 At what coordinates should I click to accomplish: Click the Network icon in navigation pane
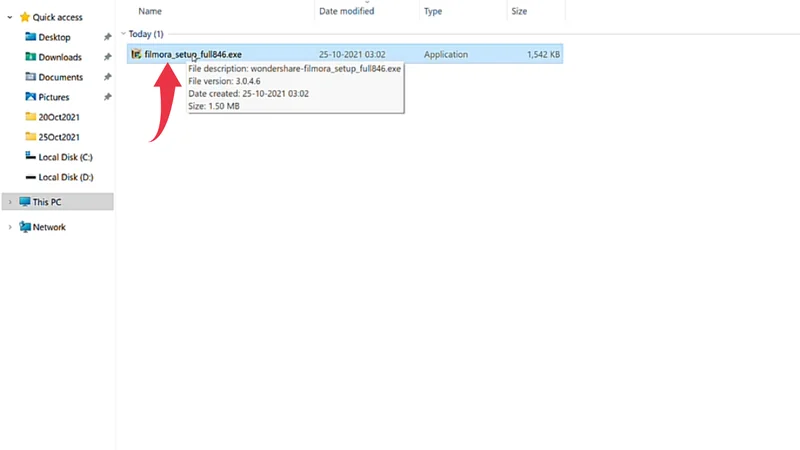coord(24,227)
